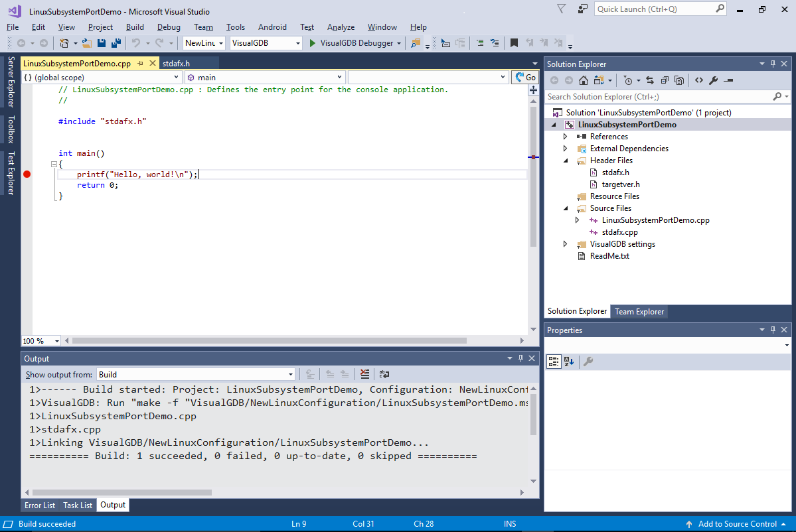
Task: Open the Debug menu
Action: 169,27
